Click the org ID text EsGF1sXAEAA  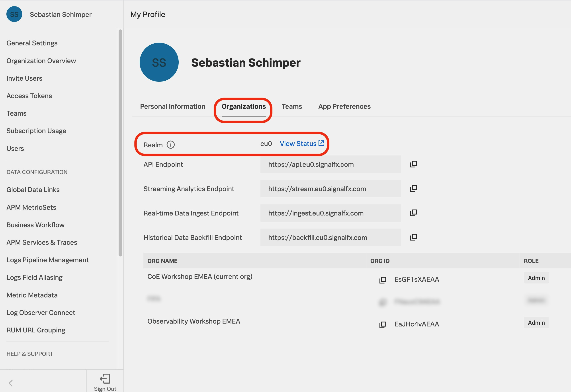417,279
